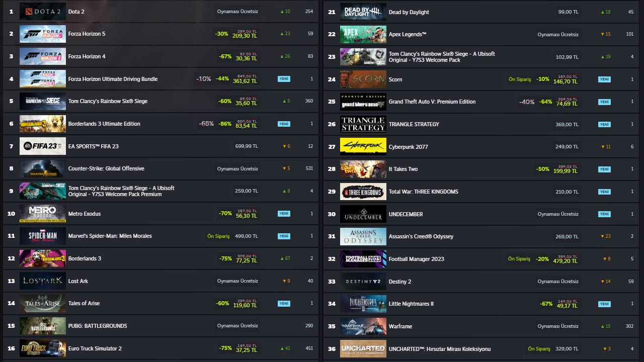Viewport: 644px width, 362px height.
Task: Click orange down arrow 15 on Apex Legends
Action: (x=605, y=34)
